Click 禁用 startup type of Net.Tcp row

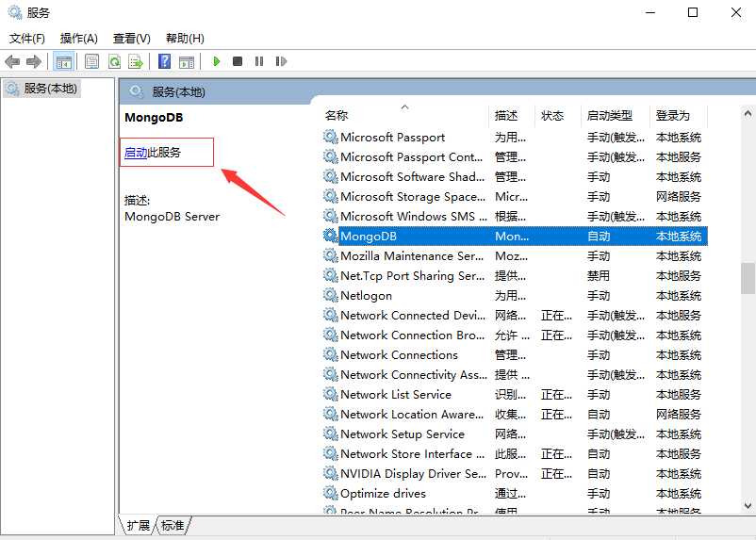tap(599, 276)
